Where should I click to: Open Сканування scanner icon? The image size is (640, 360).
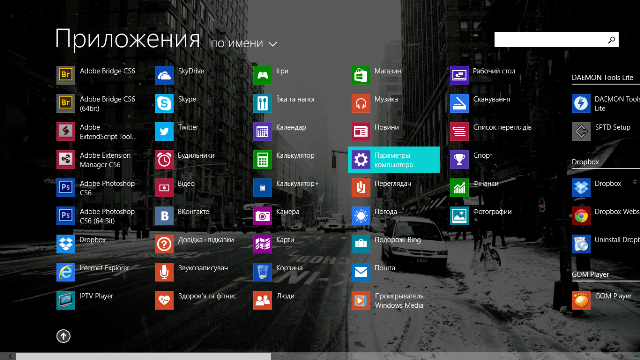click(459, 103)
